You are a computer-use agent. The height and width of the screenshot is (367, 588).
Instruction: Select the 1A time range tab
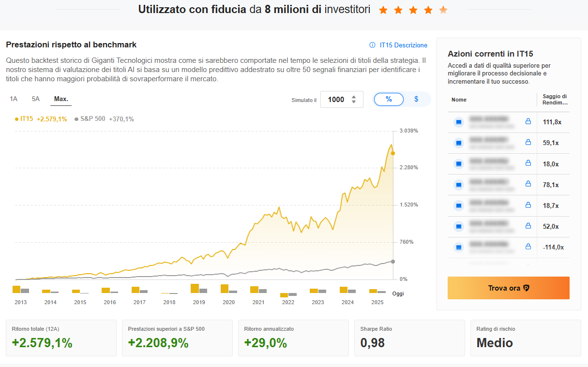click(14, 99)
